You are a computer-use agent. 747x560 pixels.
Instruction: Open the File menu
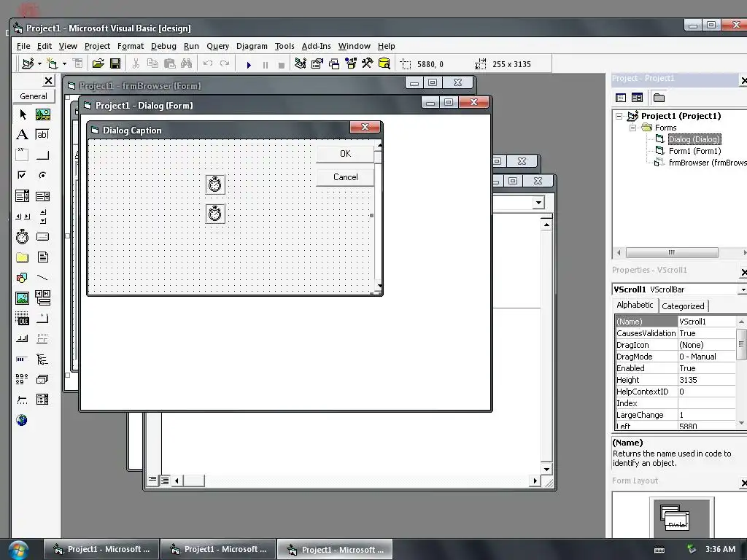pyautogui.click(x=23, y=46)
